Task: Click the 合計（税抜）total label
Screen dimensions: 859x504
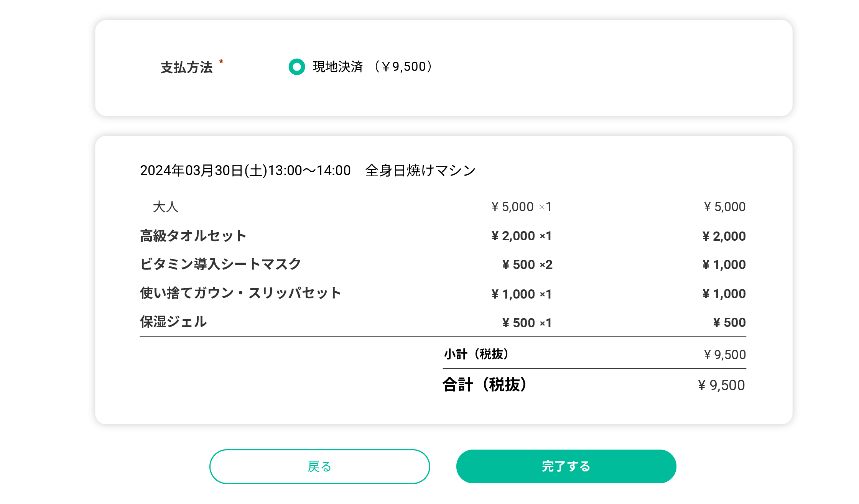Action: (485, 385)
